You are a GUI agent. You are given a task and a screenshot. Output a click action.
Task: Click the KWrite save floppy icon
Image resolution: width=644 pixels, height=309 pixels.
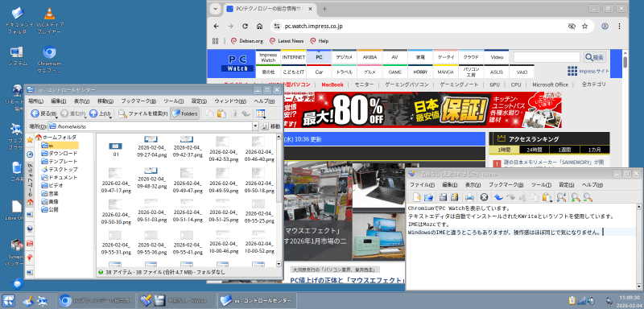444,197
